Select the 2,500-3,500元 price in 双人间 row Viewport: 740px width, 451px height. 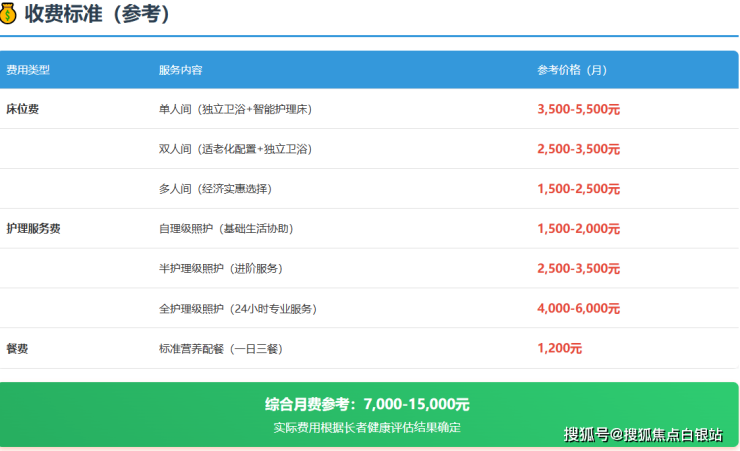tap(578, 149)
